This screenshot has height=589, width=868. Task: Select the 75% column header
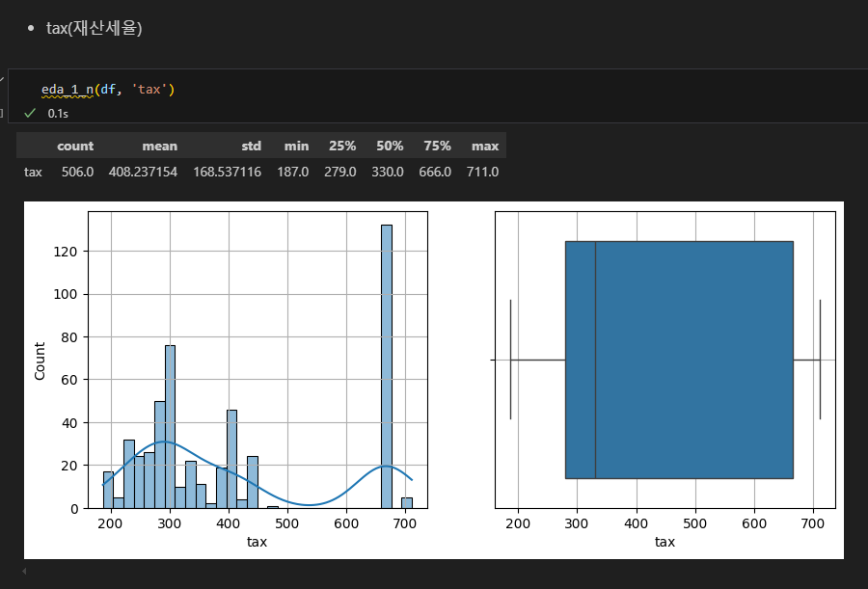pyautogui.click(x=437, y=147)
